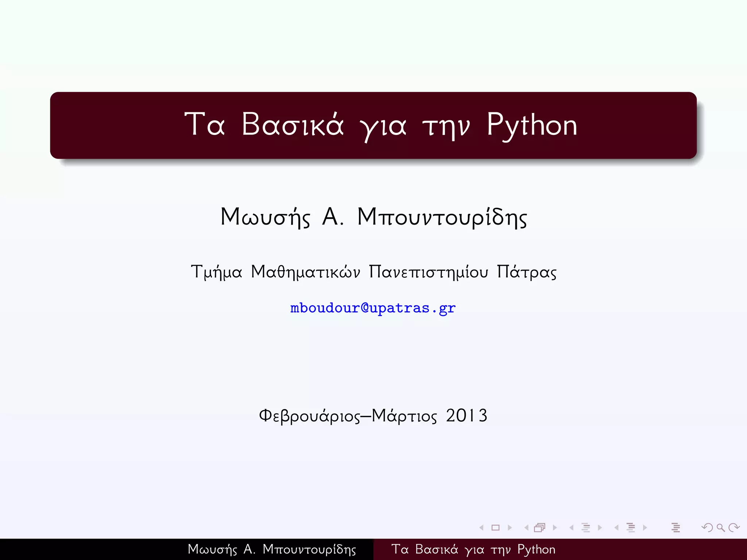Jump to next subsection arrow
Viewport: 747px width, 560px height.
[x=600, y=528]
